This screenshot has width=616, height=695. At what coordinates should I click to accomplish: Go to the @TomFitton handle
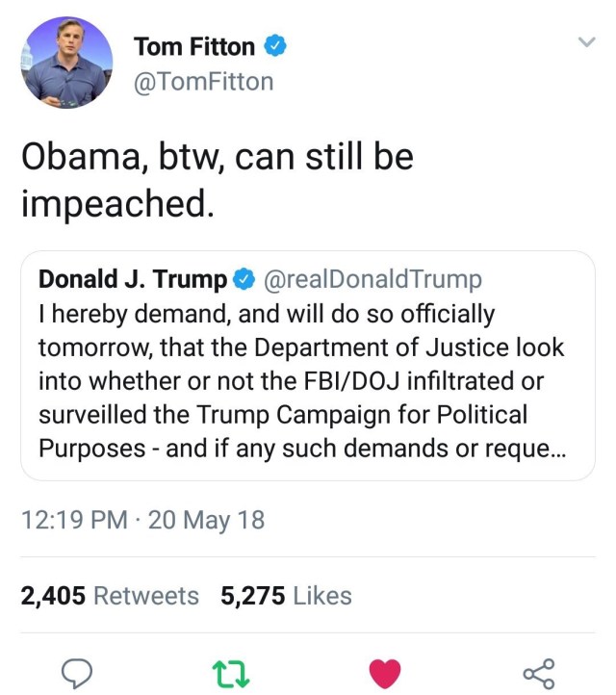(203, 82)
